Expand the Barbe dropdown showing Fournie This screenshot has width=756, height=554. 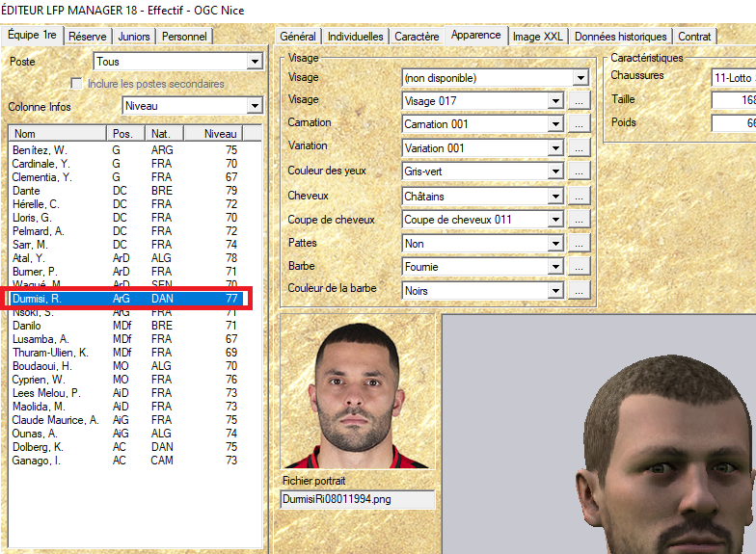(x=555, y=267)
